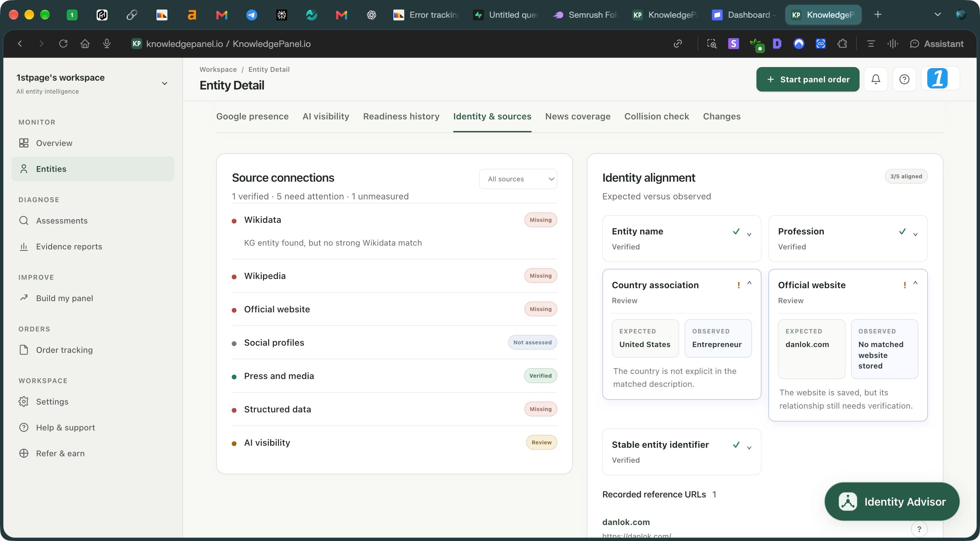Switch to Google presence tab
The image size is (980, 541).
point(252,116)
